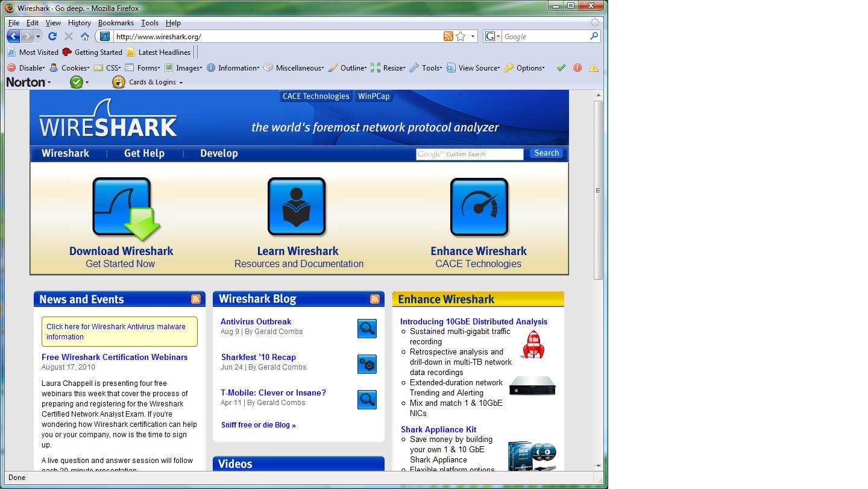
Task: Open Sniff free or die Blog link
Action: [259, 425]
